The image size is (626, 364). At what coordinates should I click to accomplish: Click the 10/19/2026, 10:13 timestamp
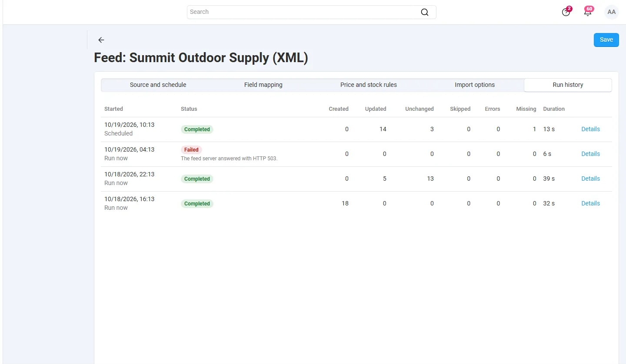[x=129, y=125]
